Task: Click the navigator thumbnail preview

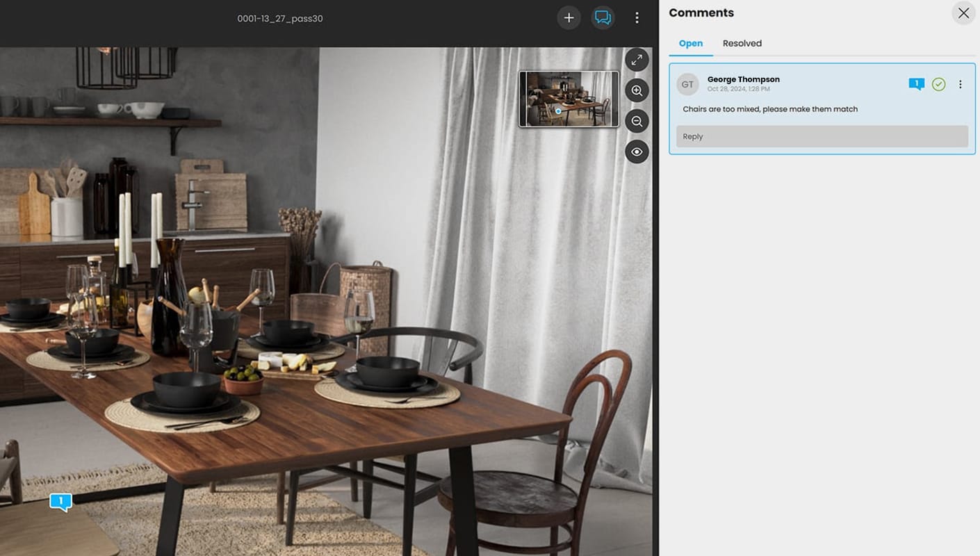Action: (569, 99)
